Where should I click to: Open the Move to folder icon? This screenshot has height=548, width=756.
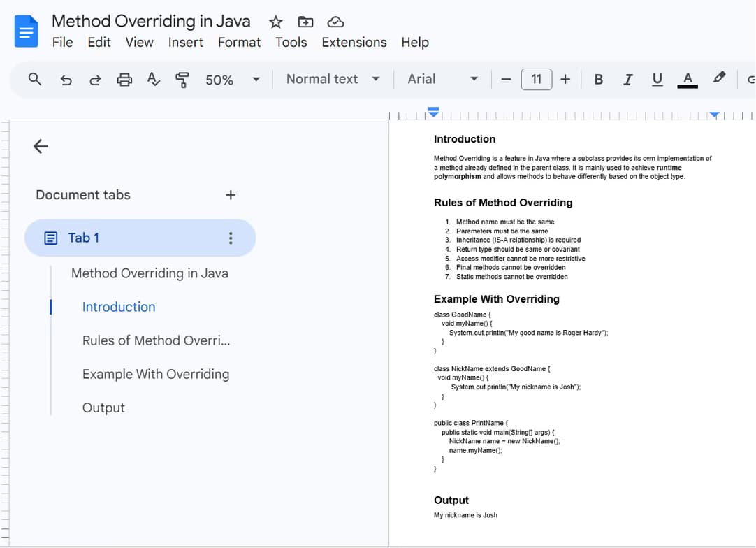click(305, 22)
